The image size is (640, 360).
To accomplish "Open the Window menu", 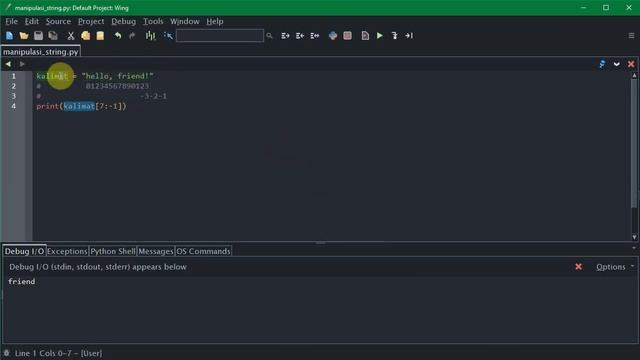I will [x=184, y=21].
